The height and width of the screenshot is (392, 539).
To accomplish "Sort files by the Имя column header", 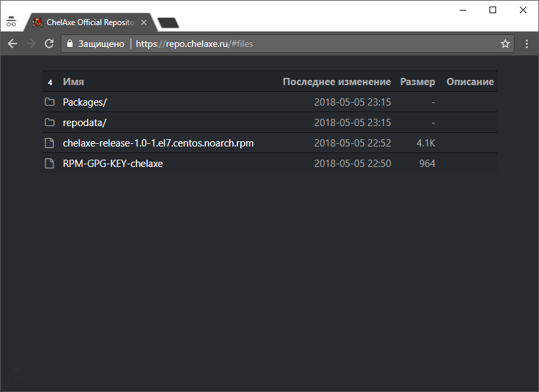I will 73,81.
